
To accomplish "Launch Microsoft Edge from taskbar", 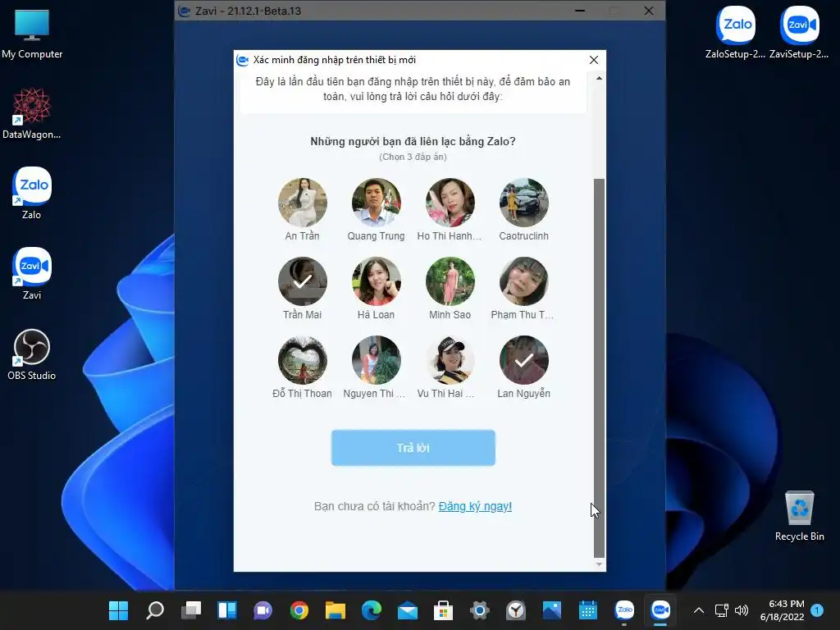I will pyautogui.click(x=372, y=610).
